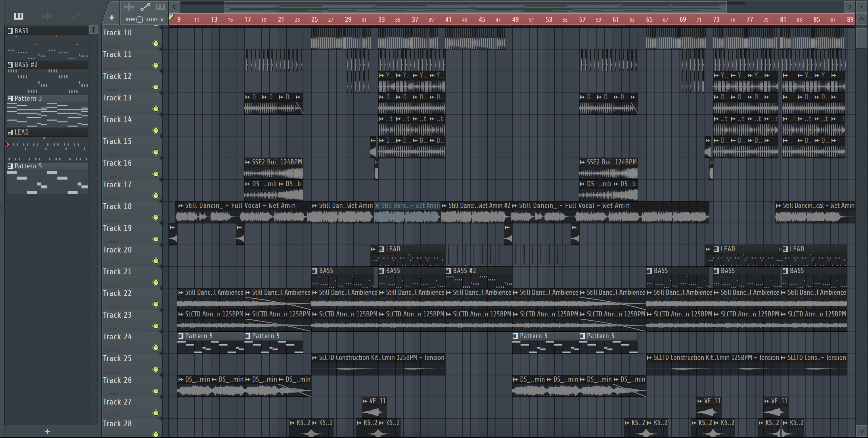Mute Track 21 with its green light
868x438 pixels.
[156, 282]
